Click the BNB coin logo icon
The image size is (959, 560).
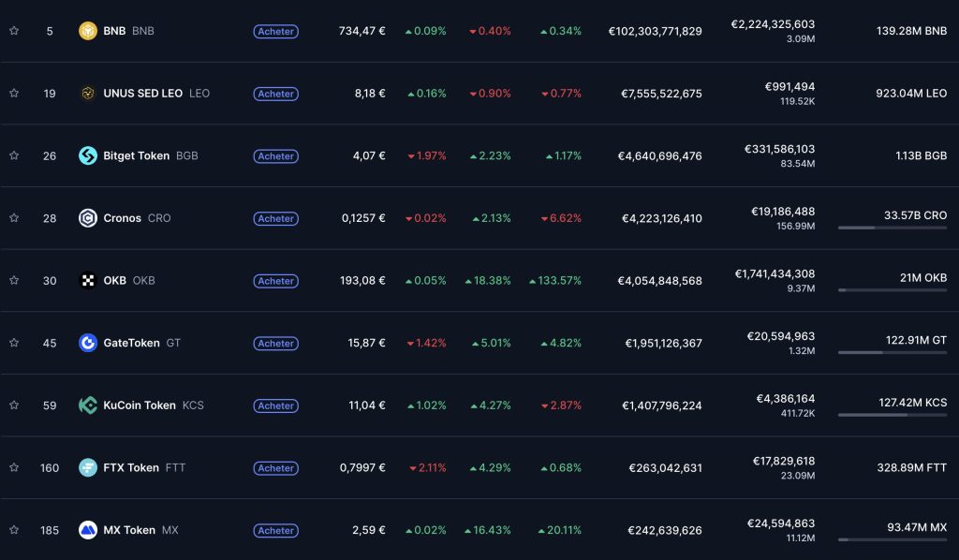click(88, 31)
